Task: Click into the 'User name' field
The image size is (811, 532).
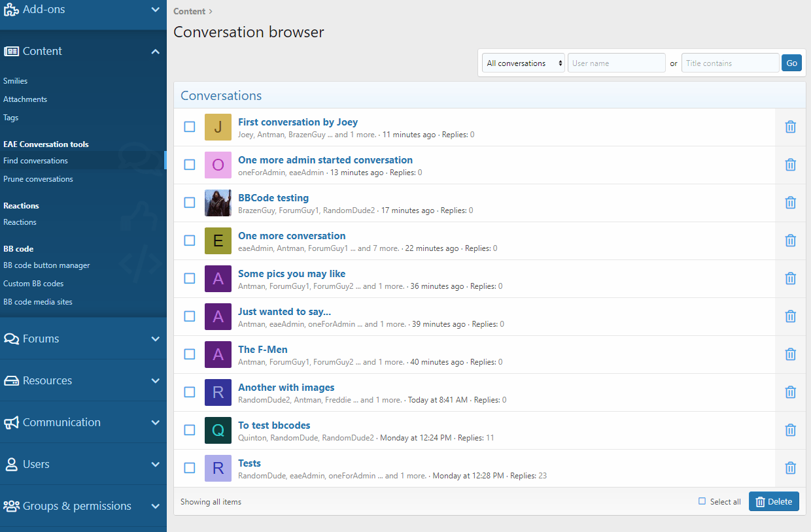Action: [x=616, y=63]
